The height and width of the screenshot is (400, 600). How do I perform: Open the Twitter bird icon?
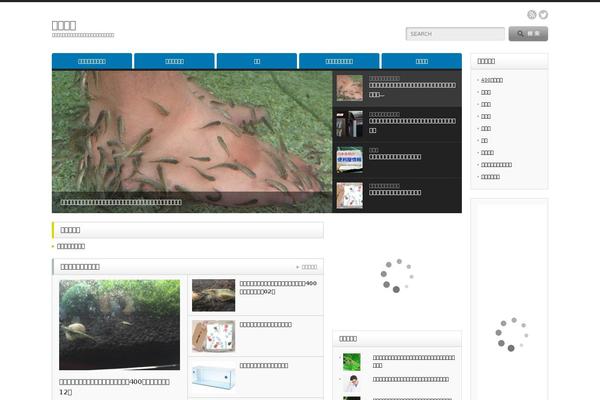coord(543,15)
